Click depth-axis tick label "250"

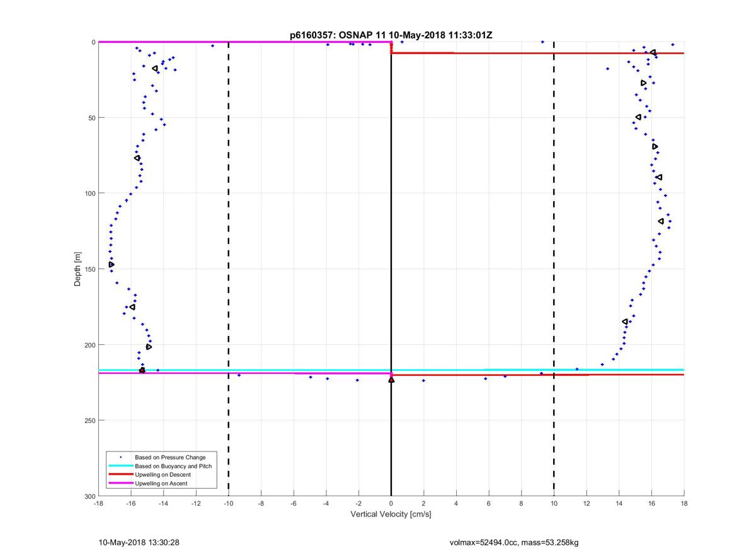(89, 421)
